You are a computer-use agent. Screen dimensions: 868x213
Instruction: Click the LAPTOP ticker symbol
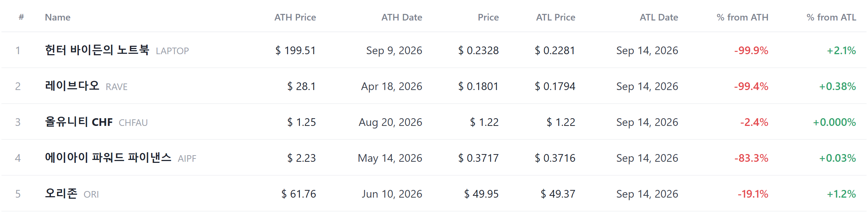pyautogui.click(x=172, y=51)
